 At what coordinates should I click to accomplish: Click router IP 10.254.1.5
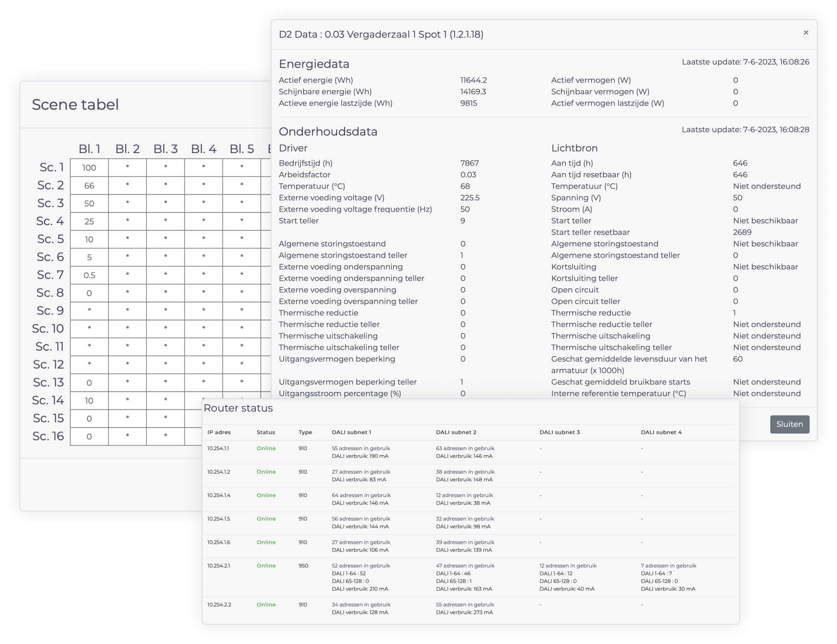click(218, 519)
